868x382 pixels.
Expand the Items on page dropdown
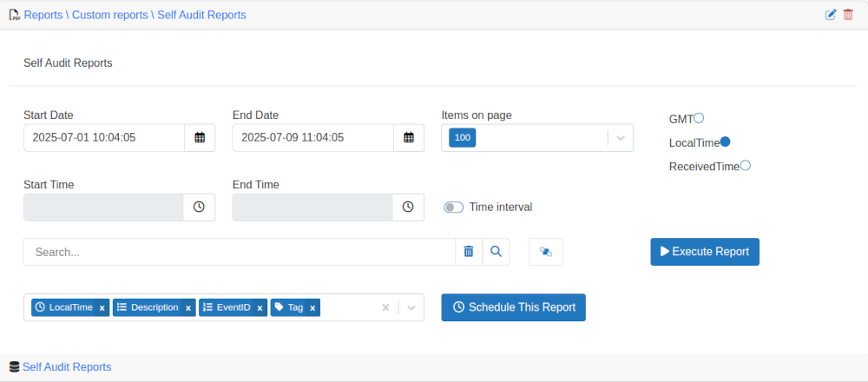click(x=620, y=138)
